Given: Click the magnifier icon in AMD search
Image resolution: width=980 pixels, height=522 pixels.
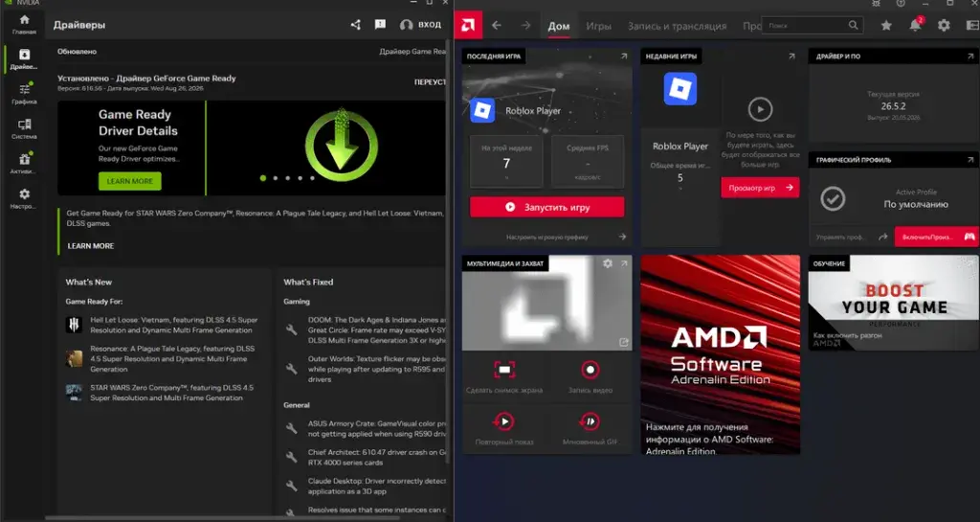Looking at the screenshot, I should [854, 26].
